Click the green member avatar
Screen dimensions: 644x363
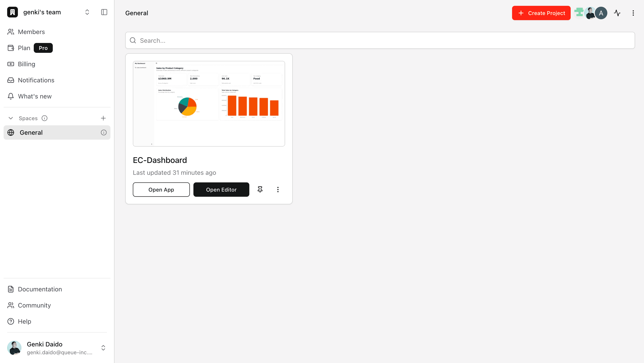[578, 13]
